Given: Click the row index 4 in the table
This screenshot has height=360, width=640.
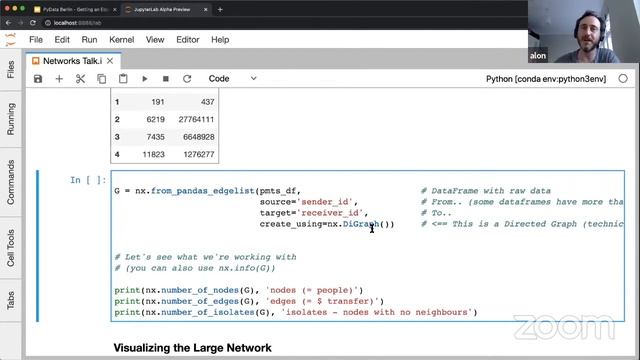Looking at the screenshot, I should point(117,155).
